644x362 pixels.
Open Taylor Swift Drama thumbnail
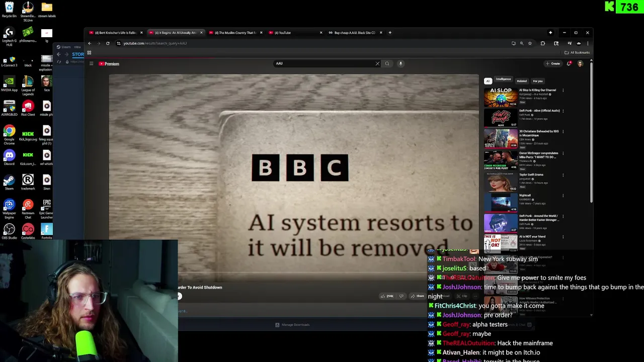coord(501,182)
